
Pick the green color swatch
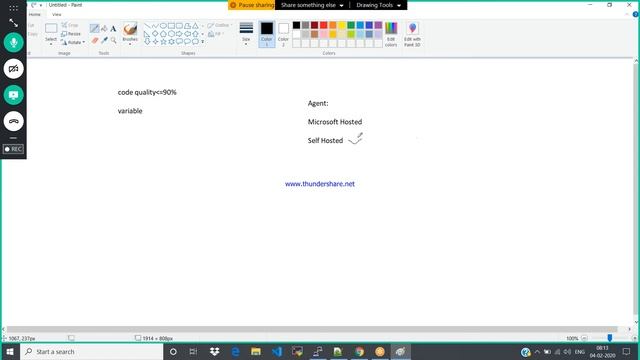click(x=351, y=25)
